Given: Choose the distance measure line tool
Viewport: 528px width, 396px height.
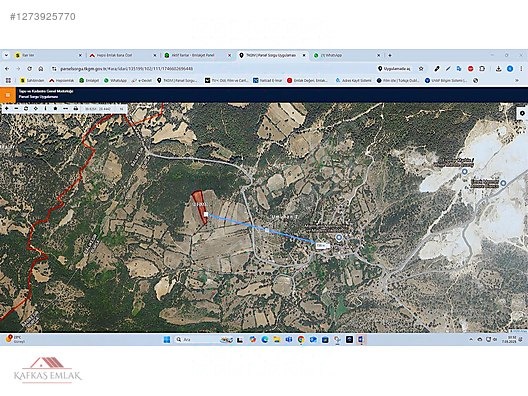Looking at the screenshot, I should click(x=66, y=108).
